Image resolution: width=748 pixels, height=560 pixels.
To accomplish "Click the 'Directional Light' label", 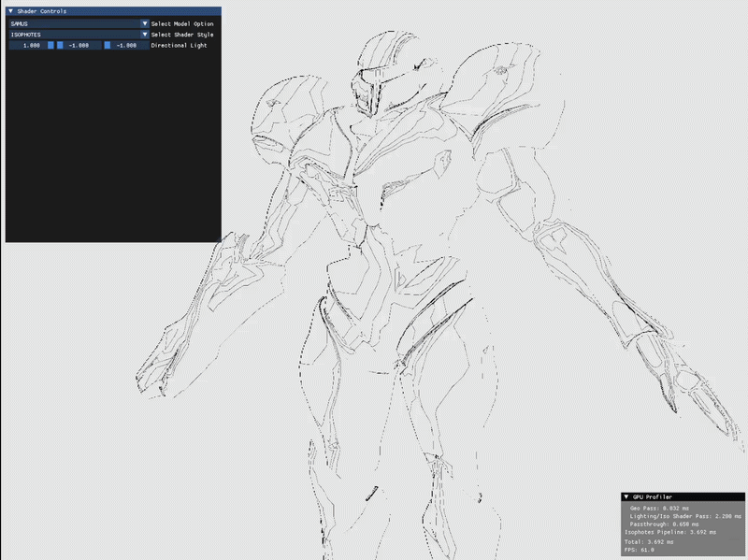I will pos(179,45).
